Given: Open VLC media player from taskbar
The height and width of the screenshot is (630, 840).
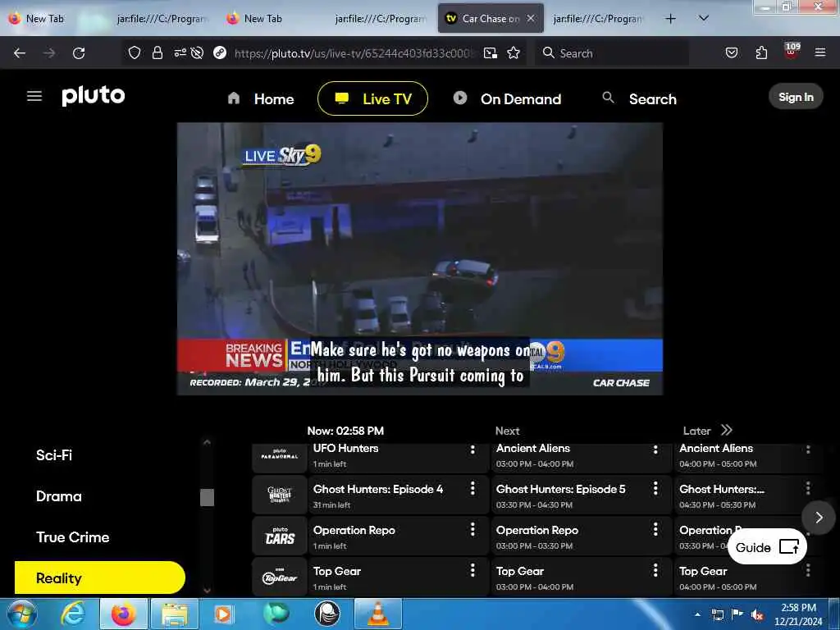Looking at the screenshot, I should [377, 614].
